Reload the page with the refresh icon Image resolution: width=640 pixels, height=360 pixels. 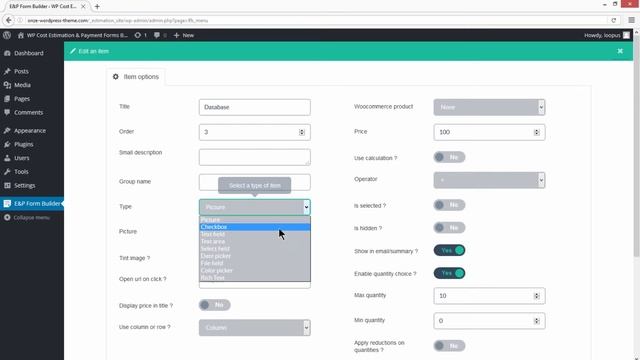(613, 20)
